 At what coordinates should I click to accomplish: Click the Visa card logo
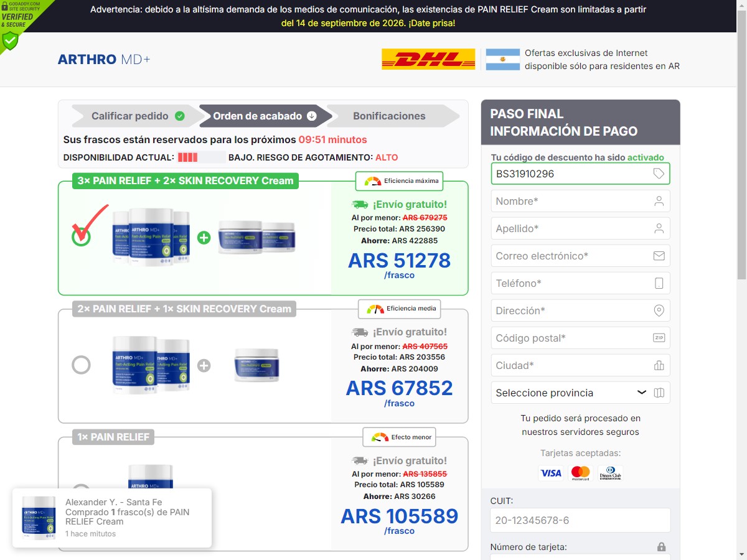coord(550,473)
